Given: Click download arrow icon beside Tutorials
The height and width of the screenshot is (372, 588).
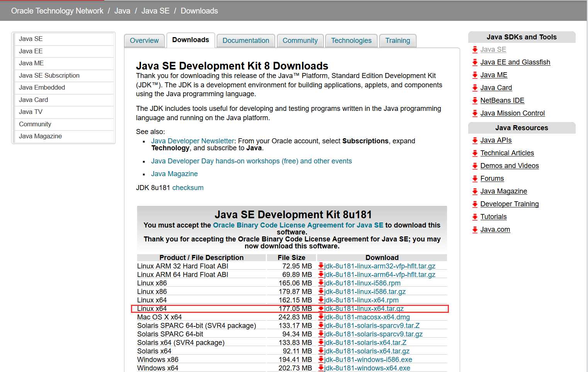Looking at the screenshot, I should click(475, 217).
